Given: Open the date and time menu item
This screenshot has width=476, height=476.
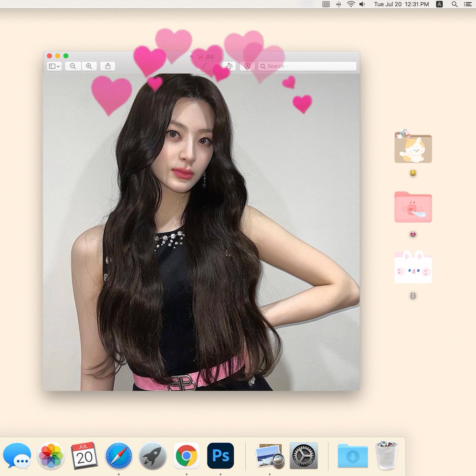Looking at the screenshot, I should click(401, 4).
